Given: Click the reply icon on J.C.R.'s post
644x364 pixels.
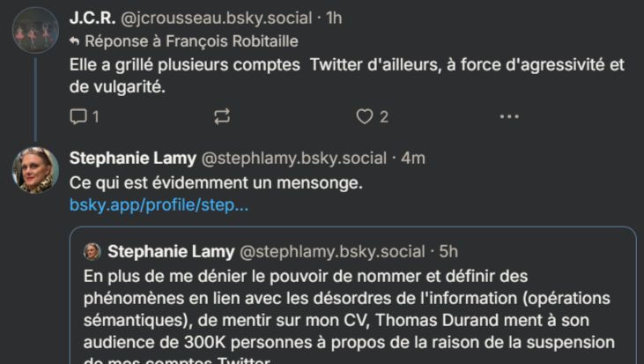Looking at the screenshot, I should pyautogui.click(x=78, y=115).
